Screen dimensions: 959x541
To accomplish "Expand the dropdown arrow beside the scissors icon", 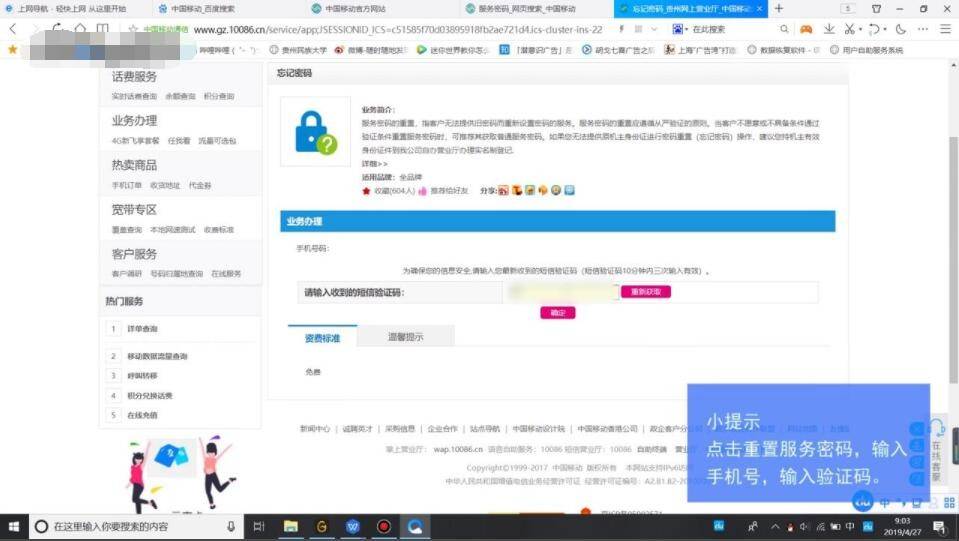I will tap(860, 29).
